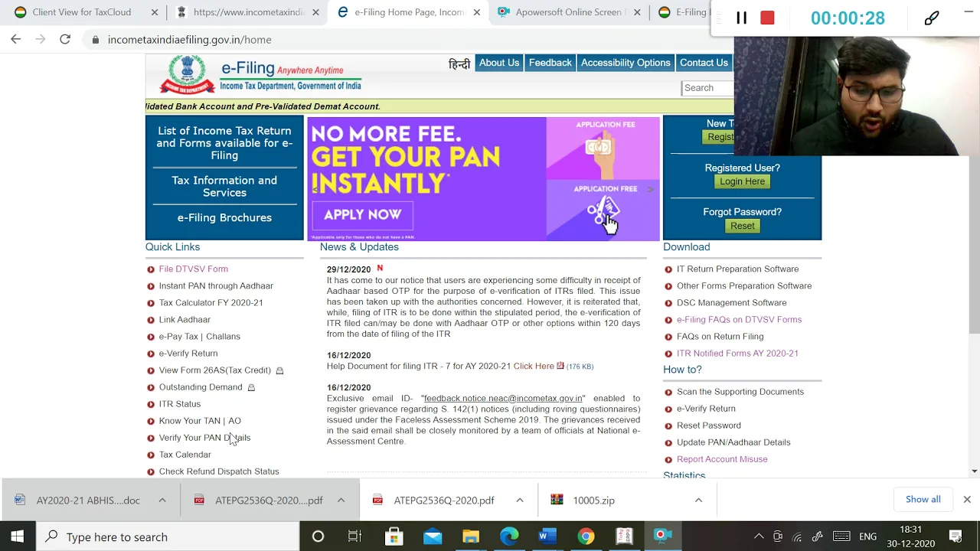The width and height of the screenshot is (980, 551).
Task: Open e-Verify Return quick link
Action: pos(188,353)
